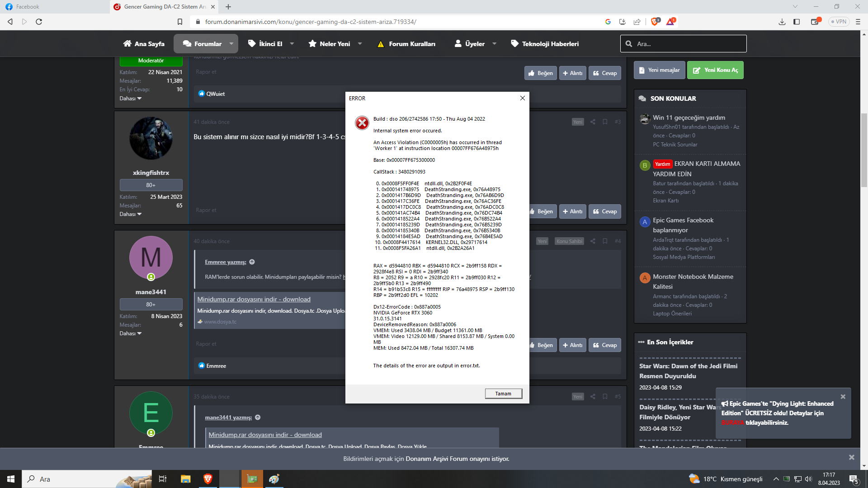Open the browser downloads icon

coord(782,22)
